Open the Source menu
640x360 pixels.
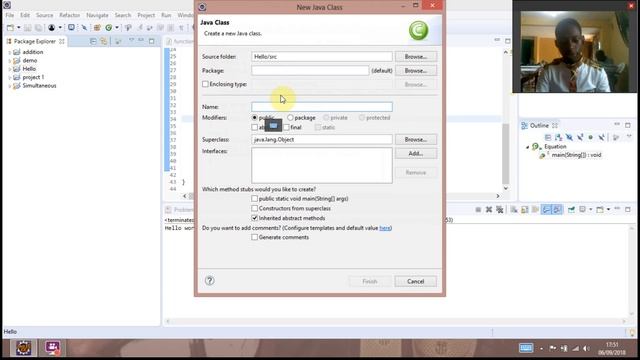pos(44,15)
